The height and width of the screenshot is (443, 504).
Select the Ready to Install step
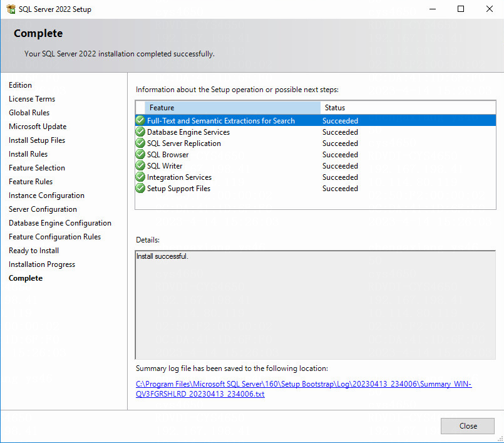pyautogui.click(x=34, y=251)
